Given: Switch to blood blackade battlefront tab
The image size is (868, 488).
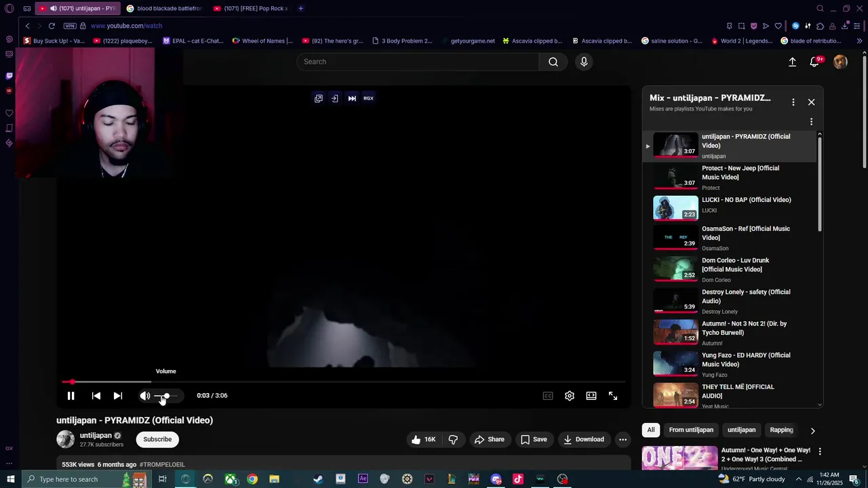Looking at the screenshot, I should pos(164,8).
